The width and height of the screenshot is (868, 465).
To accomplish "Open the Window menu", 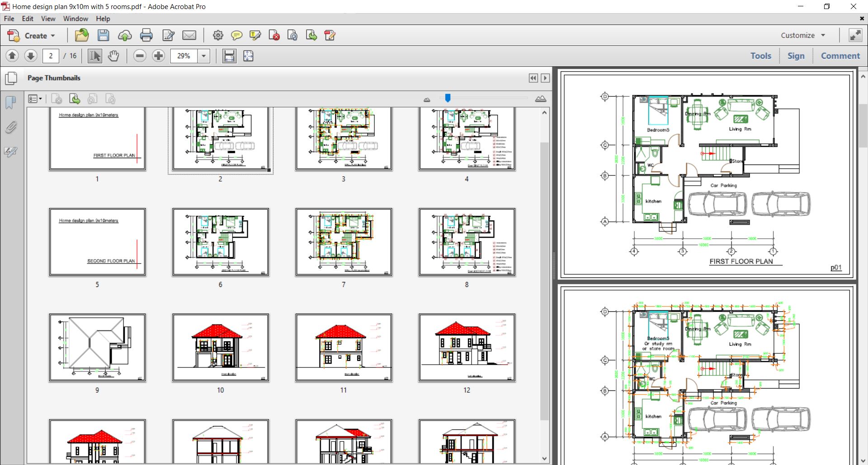I will tap(75, 19).
